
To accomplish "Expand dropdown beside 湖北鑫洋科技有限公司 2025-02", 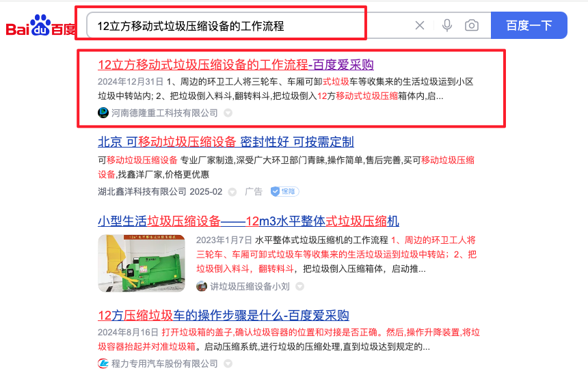I will pos(232,192).
